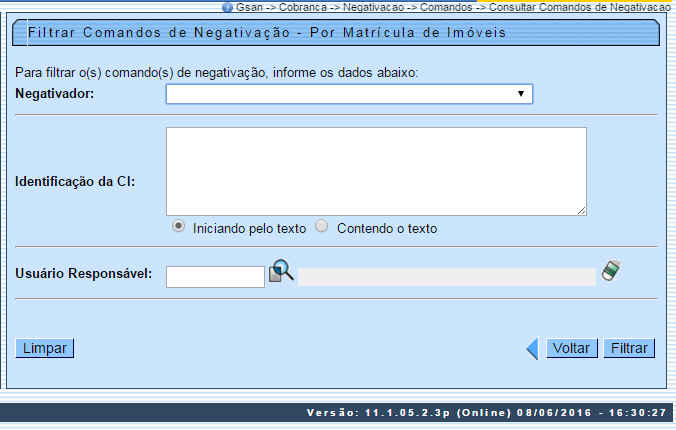This screenshot has height=430, width=676.
Task: Click the greyed-out Usuário Responsável name field
Action: click(446, 276)
